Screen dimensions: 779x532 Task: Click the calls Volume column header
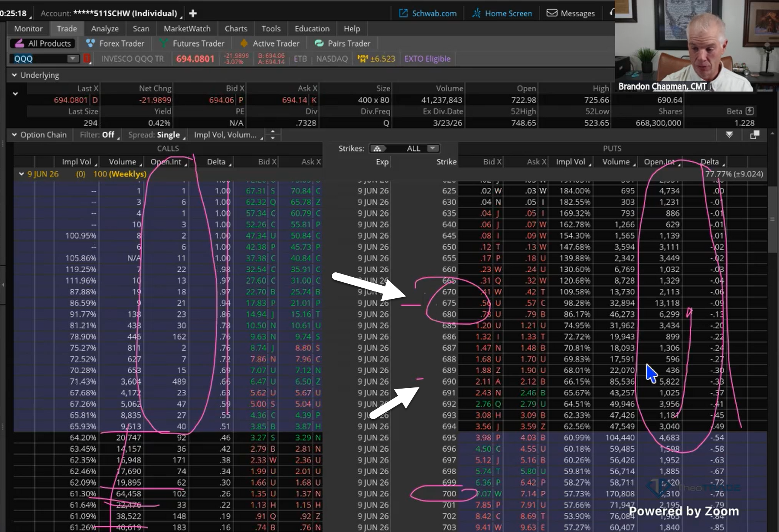[122, 162]
